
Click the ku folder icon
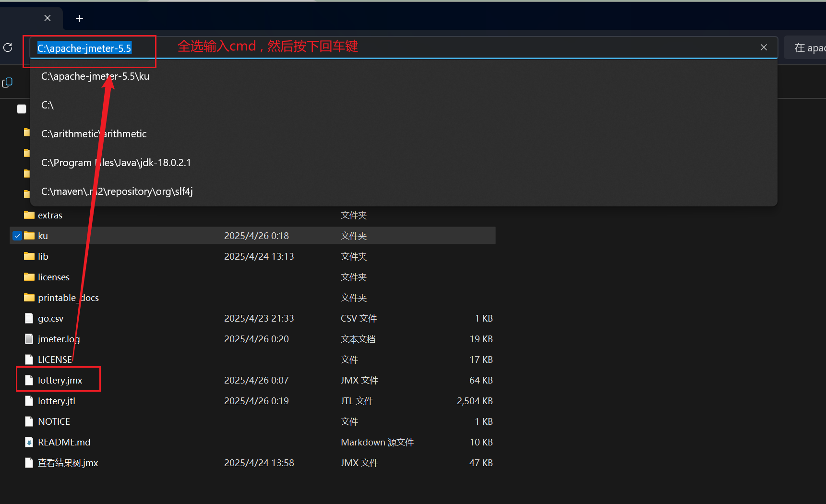point(29,235)
